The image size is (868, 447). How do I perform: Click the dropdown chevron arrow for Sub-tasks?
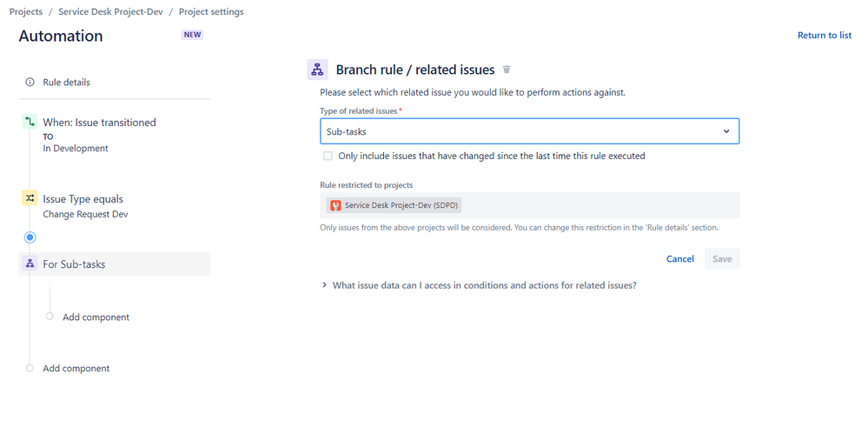[726, 131]
